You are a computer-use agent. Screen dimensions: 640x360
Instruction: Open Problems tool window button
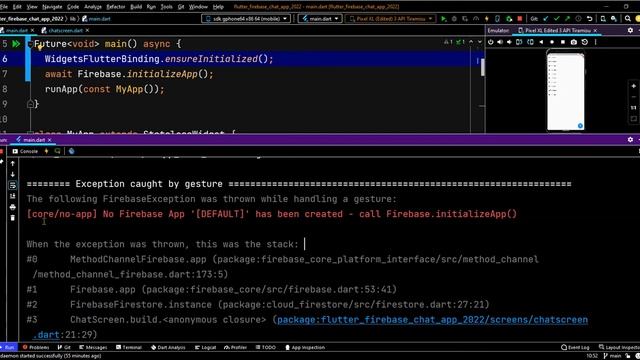point(36,347)
